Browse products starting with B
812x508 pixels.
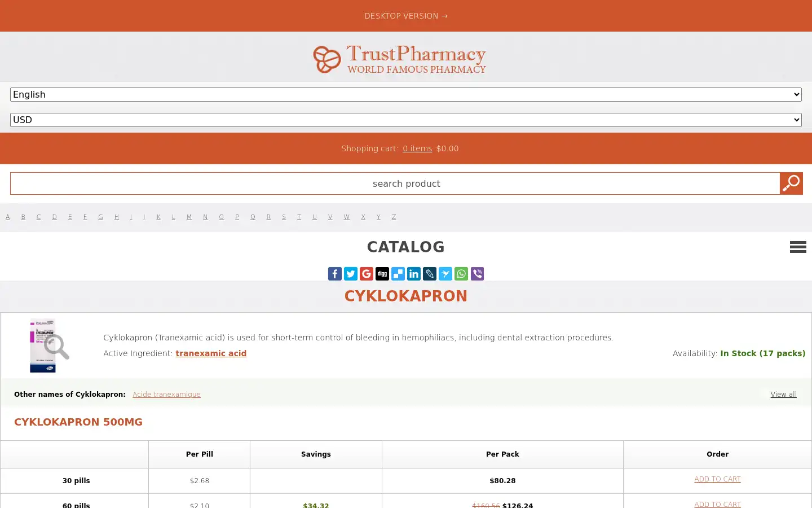click(x=23, y=217)
